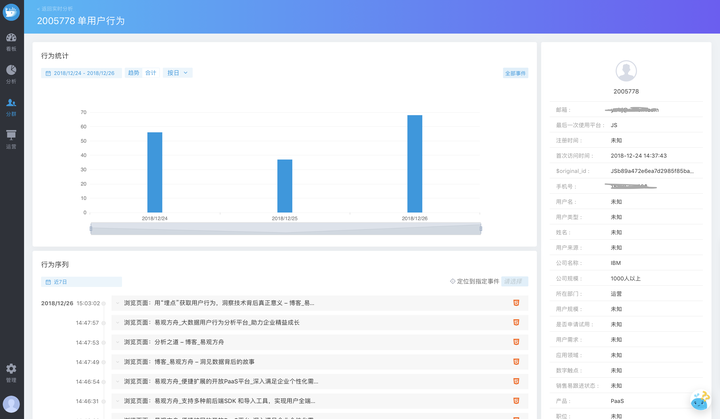The height and width of the screenshot is (419, 720).
Task: Click the HTML5 badge on the 14:47:57 event
Action: click(x=516, y=323)
